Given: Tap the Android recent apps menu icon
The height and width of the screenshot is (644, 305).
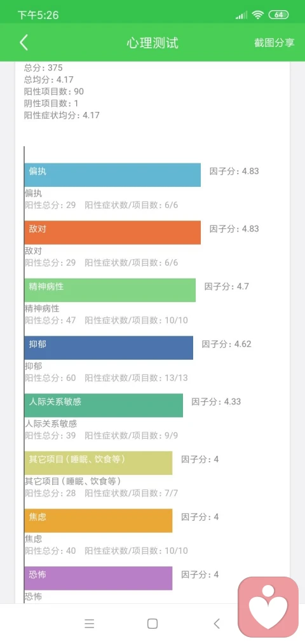Looking at the screenshot, I should pos(90,624).
